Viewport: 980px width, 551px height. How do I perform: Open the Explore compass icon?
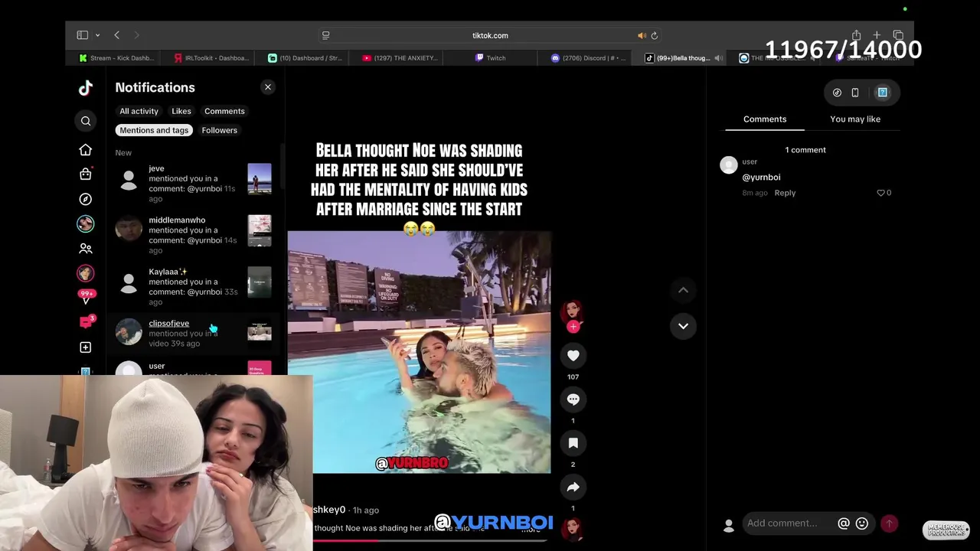86,199
